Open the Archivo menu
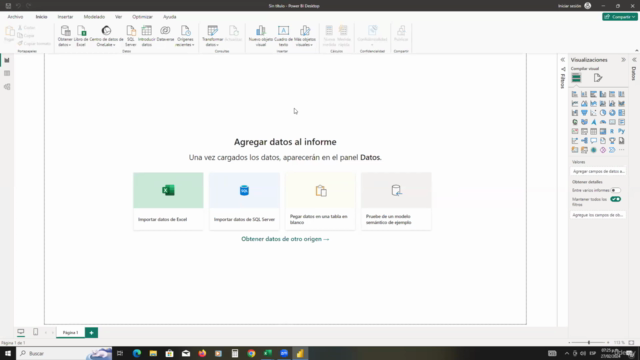The width and height of the screenshot is (640, 360). 16,17
